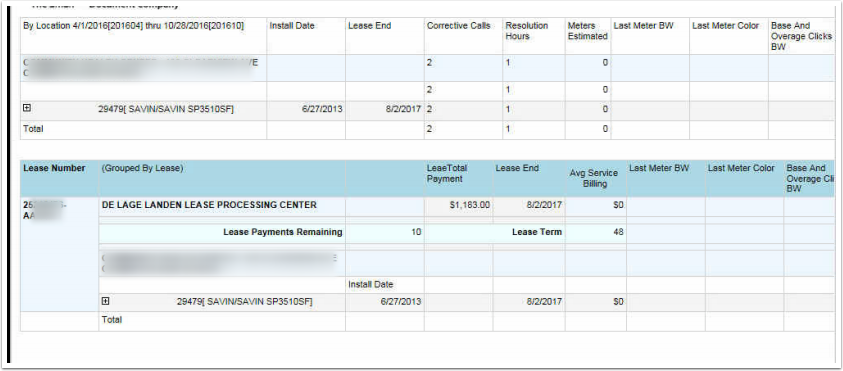Select the Install Date header in top table
This screenshot has height=371, width=843.
pyautogui.click(x=292, y=26)
